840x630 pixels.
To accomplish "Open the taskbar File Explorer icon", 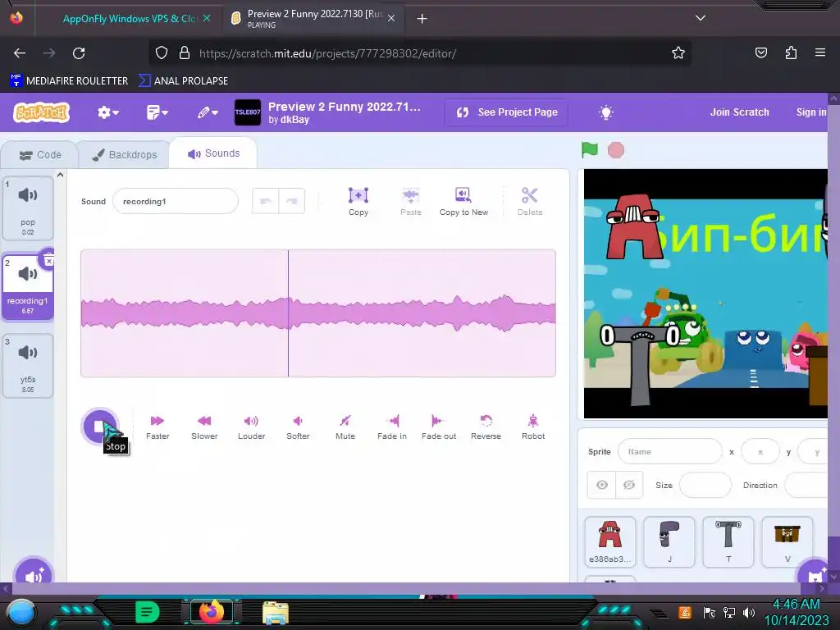I will click(x=276, y=612).
